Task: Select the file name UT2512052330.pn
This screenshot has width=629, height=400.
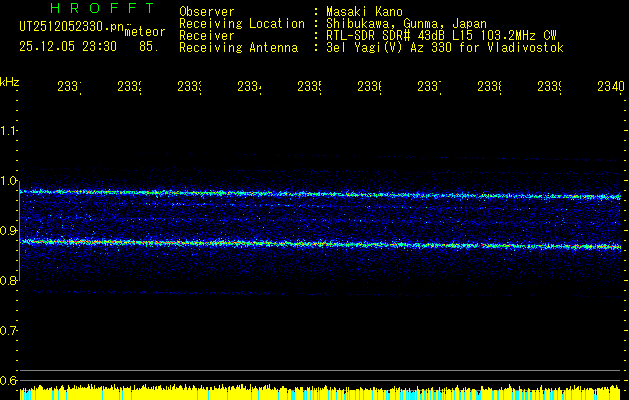Action: (72, 27)
